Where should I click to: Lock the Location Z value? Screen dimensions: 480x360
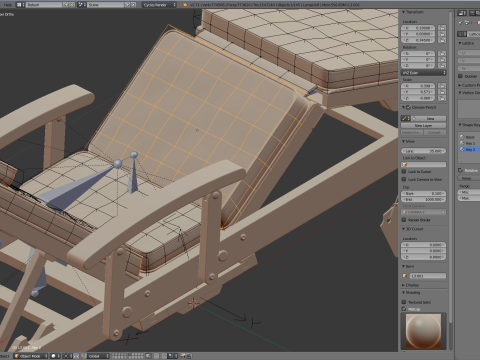click(x=442, y=40)
